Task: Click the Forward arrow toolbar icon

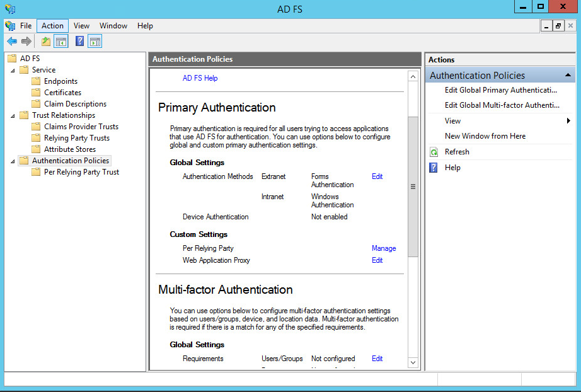Action: [x=26, y=41]
